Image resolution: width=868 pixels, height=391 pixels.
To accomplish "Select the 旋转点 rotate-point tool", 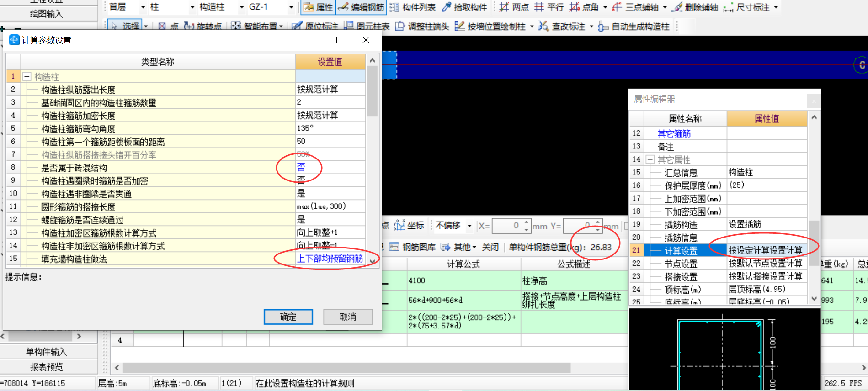I will tap(202, 26).
